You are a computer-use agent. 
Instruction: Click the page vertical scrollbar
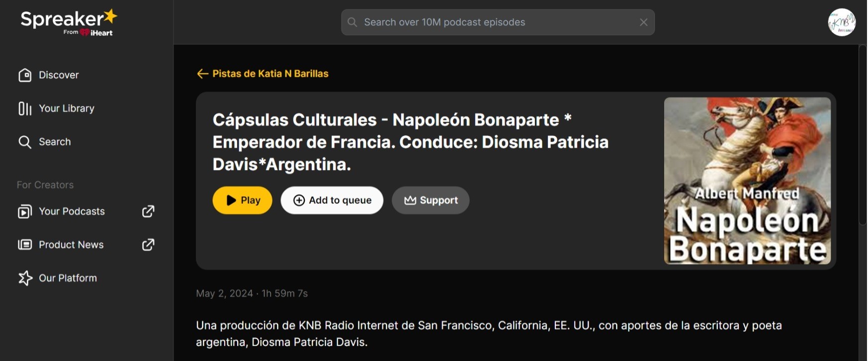(x=863, y=134)
